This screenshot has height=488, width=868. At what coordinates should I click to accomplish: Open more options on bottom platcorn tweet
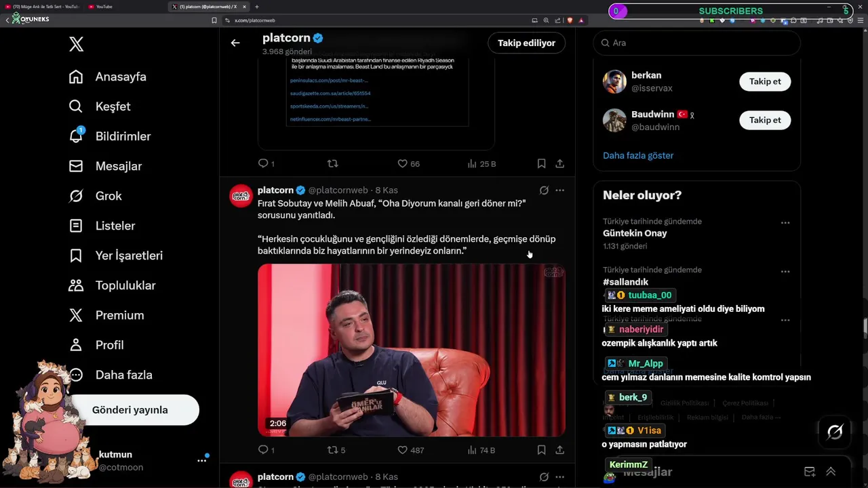click(x=559, y=477)
